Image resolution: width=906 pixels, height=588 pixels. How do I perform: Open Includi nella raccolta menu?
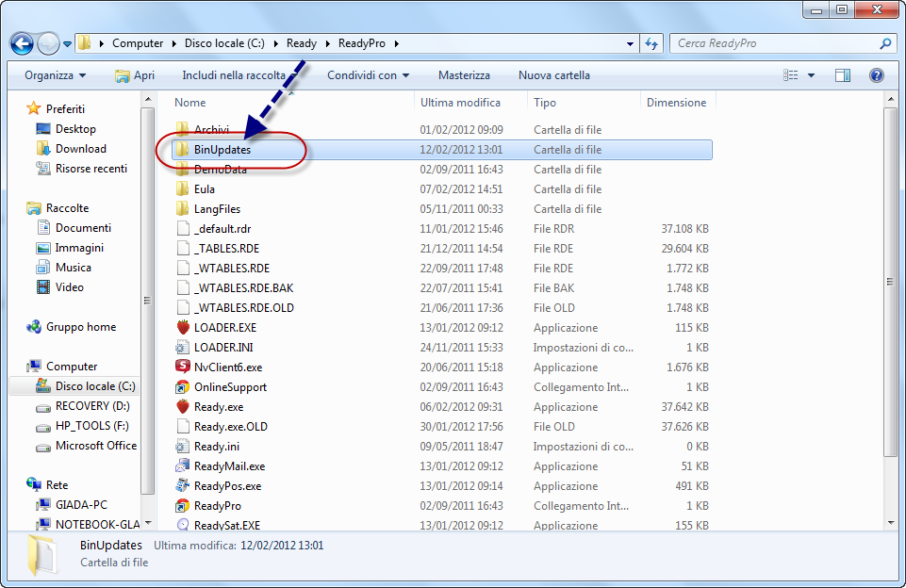(239, 75)
